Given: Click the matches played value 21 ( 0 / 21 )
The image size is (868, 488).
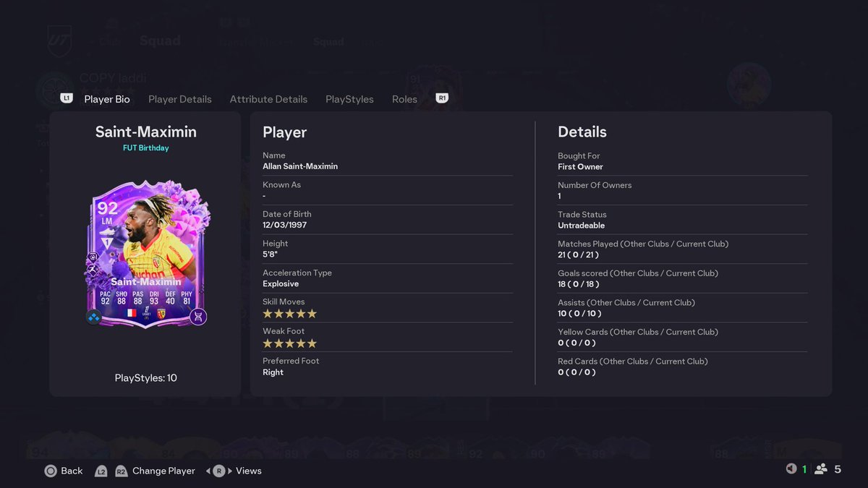Looking at the screenshot, I should pos(579,254).
